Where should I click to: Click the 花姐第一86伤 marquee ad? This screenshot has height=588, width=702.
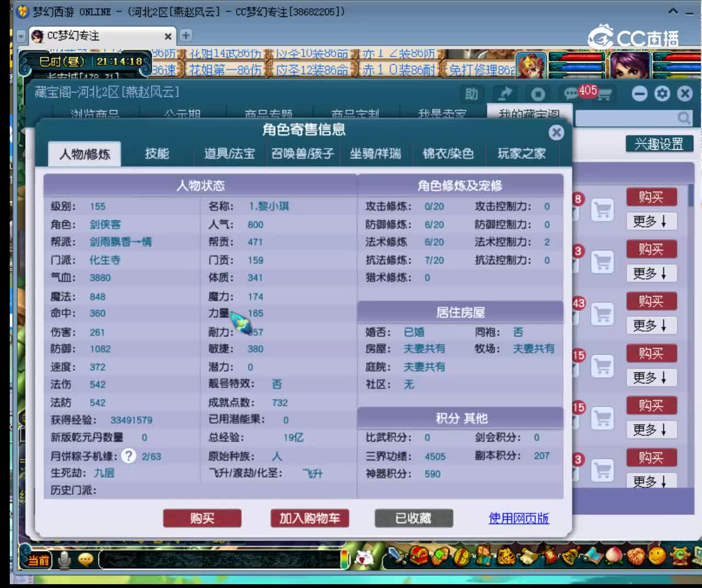click(225, 70)
